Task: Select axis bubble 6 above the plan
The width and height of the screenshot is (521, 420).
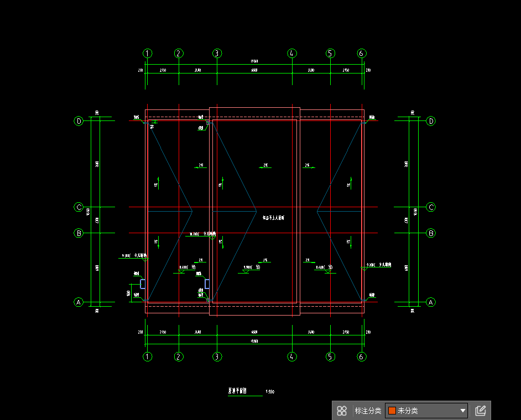Action: pyautogui.click(x=362, y=53)
